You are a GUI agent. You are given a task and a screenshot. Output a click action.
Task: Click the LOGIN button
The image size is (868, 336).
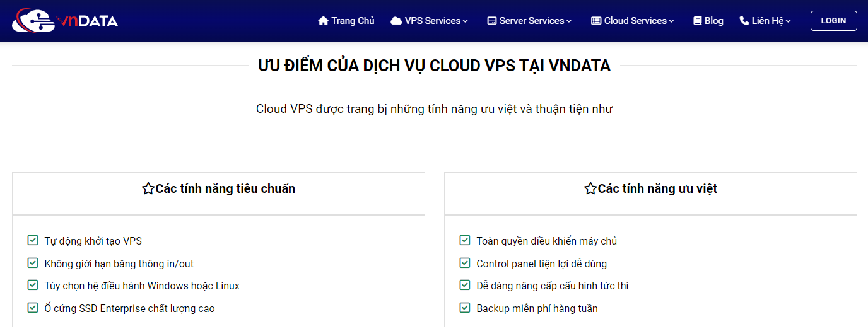[834, 21]
